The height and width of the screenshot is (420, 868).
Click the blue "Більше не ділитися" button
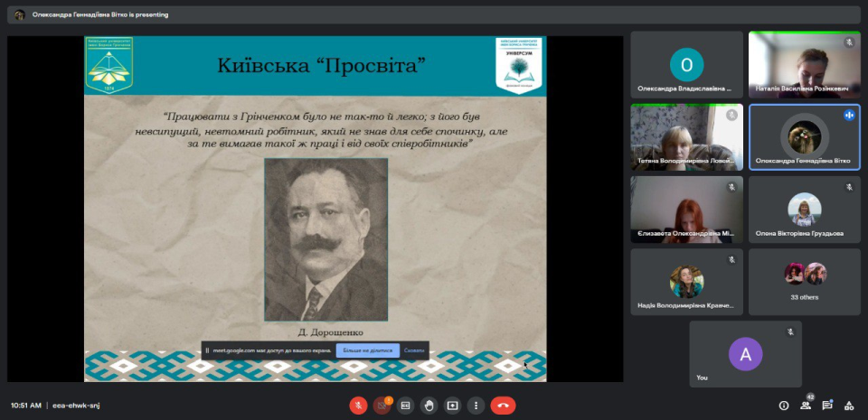click(367, 350)
